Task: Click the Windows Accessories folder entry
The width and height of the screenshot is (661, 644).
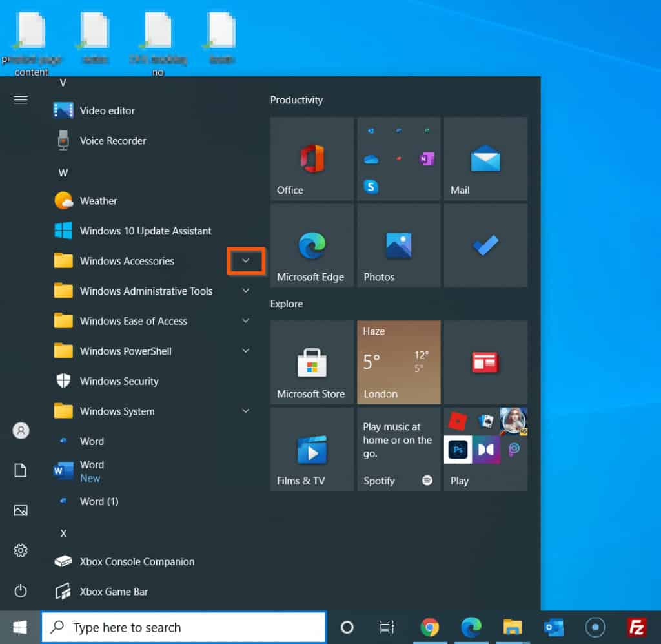Action: tap(152, 261)
